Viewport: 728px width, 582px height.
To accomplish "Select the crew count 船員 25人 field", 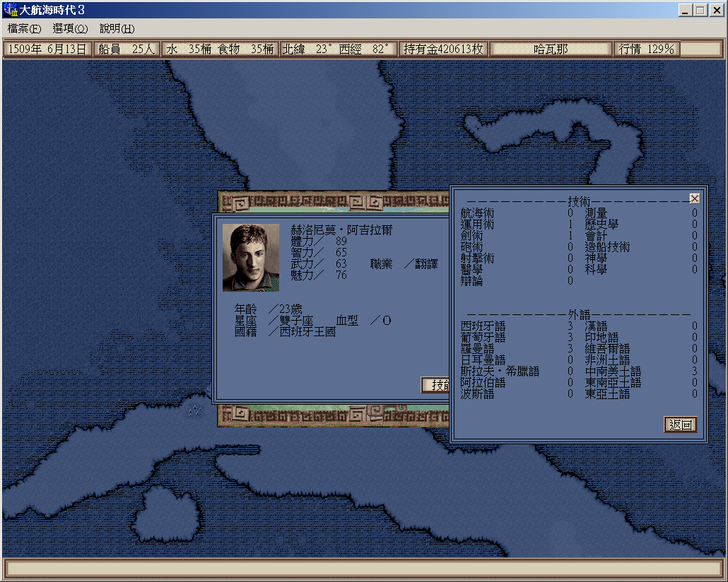I will click(x=127, y=49).
